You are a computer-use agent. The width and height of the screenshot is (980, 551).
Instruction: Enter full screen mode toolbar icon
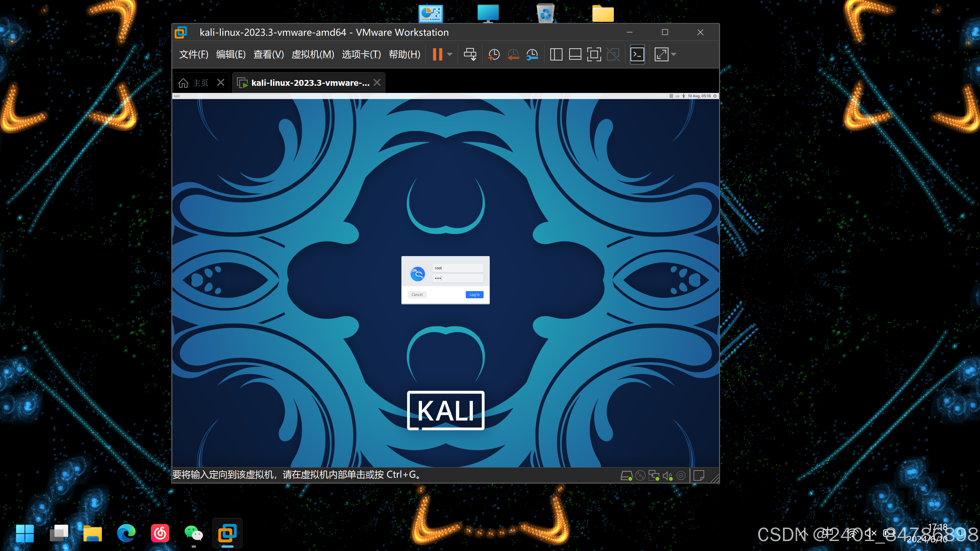coord(594,54)
